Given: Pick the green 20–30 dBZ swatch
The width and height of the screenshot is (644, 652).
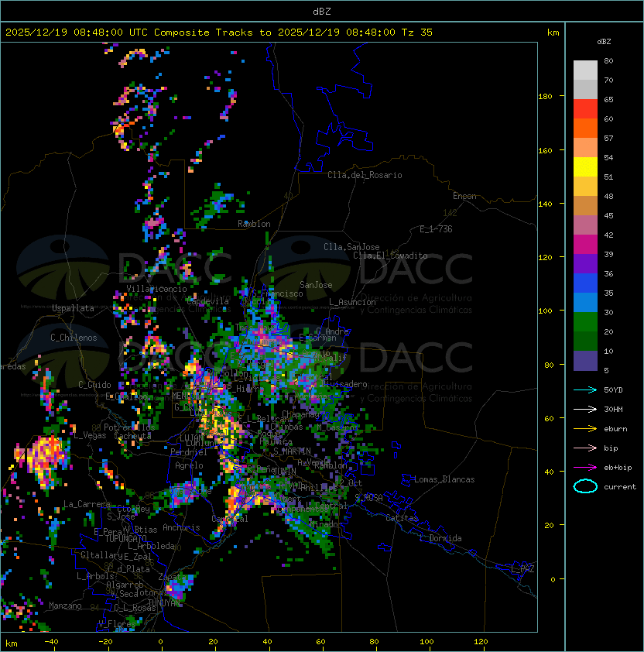Looking at the screenshot, I should 585,321.
